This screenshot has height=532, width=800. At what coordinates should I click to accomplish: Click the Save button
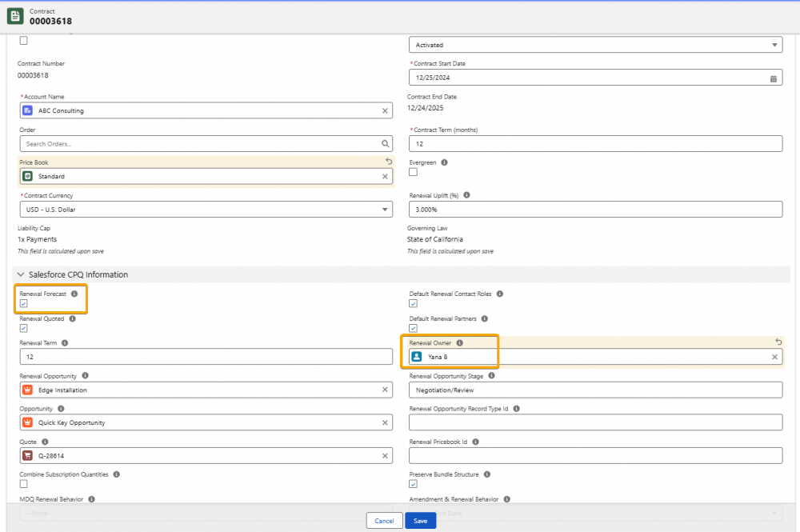[421, 521]
